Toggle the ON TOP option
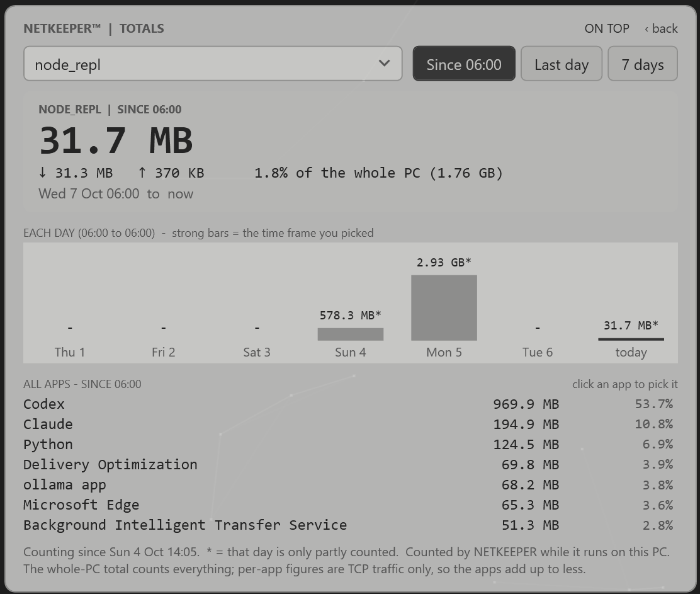Screen dimensions: 700x594 pyautogui.click(x=607, y=28)
